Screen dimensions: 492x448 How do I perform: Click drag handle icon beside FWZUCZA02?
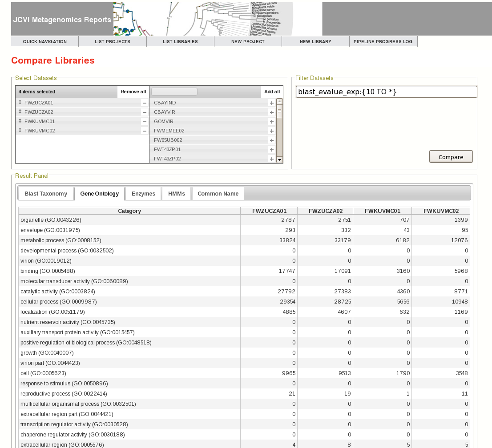click(20, 112)
